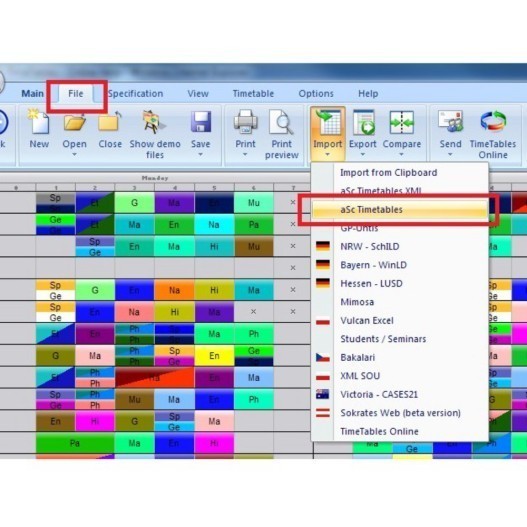Select Bayern - WinLD import
Image resolution: width=527 pixels, height=527 pixels.
click(x=400, y=265)
